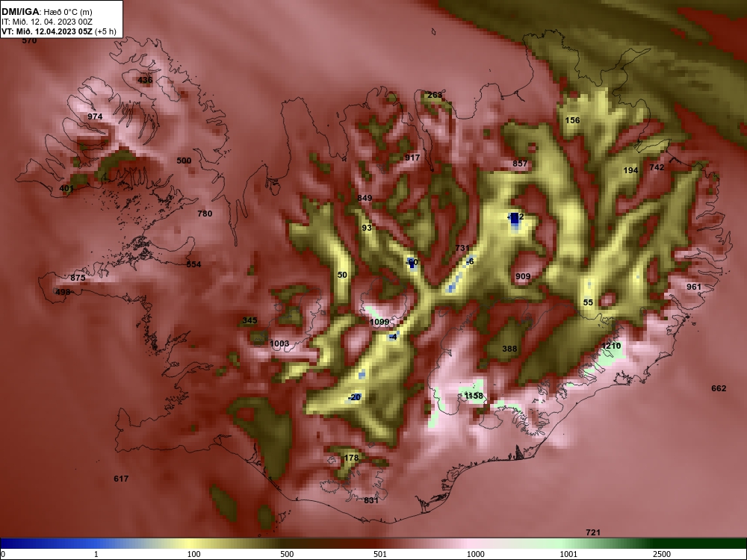The height and width of the screenshot is (560, 747).
Task: Click the map value 909
Action: 523,277
